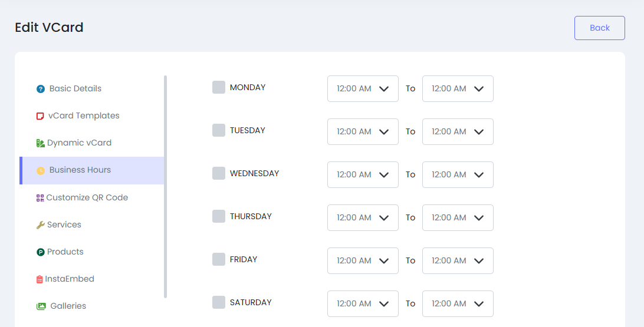
Task: Click the Basic Details question-mark icon
Action: pyautogui.click(x=41, y=89)
